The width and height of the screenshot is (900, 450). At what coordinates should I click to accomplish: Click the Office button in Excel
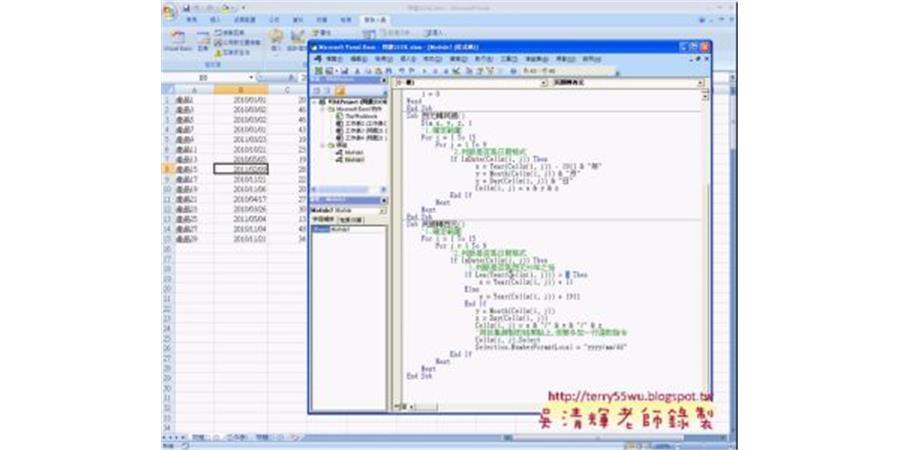168,8
